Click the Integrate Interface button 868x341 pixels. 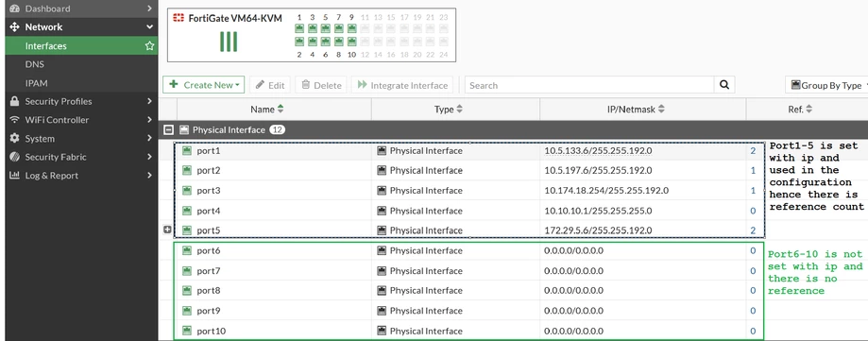pyautogui.click(x=402, y=85)
